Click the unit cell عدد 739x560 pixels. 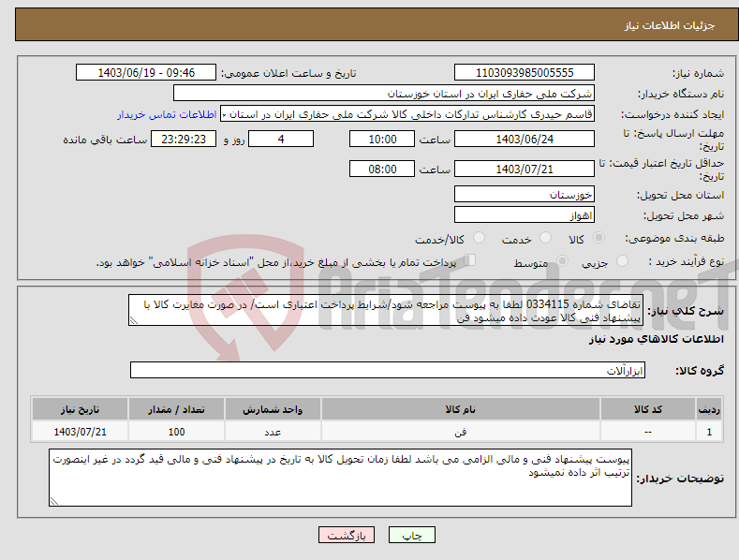[x=273, y=432]
